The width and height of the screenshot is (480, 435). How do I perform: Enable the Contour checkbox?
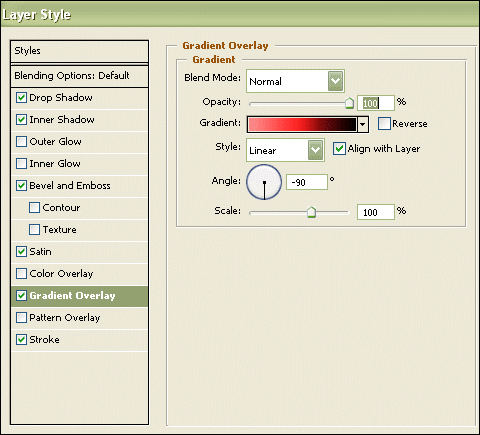34,207
